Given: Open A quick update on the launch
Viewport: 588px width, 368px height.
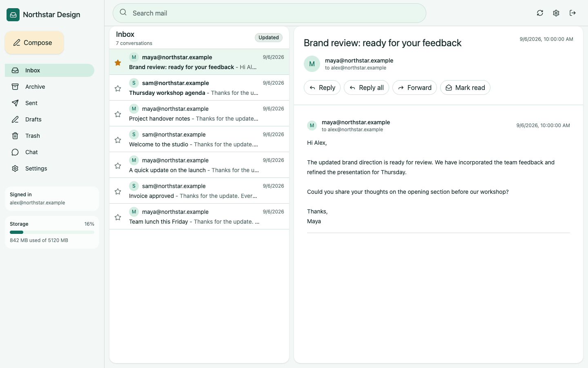Looking at the screenshot, I should point(199,165).
